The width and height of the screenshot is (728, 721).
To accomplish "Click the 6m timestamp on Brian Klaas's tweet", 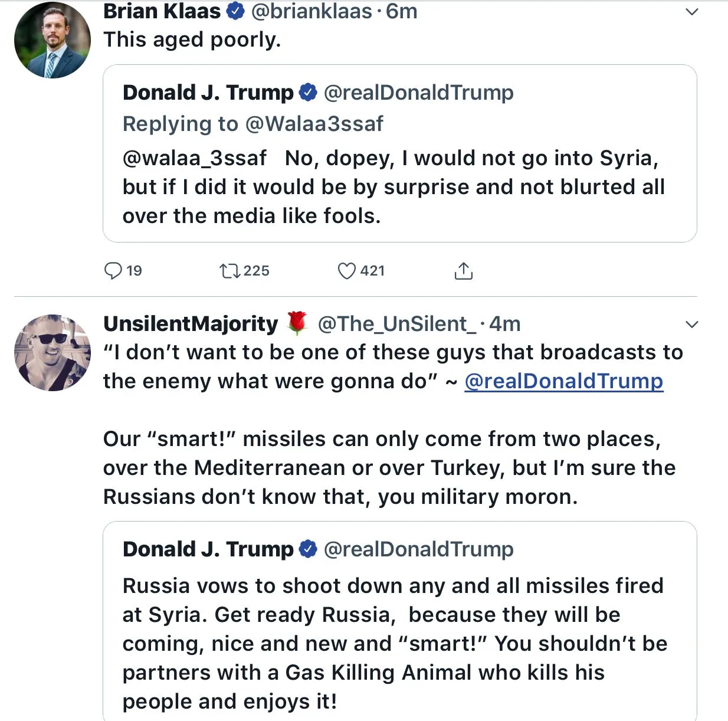I will pos(402,11).
